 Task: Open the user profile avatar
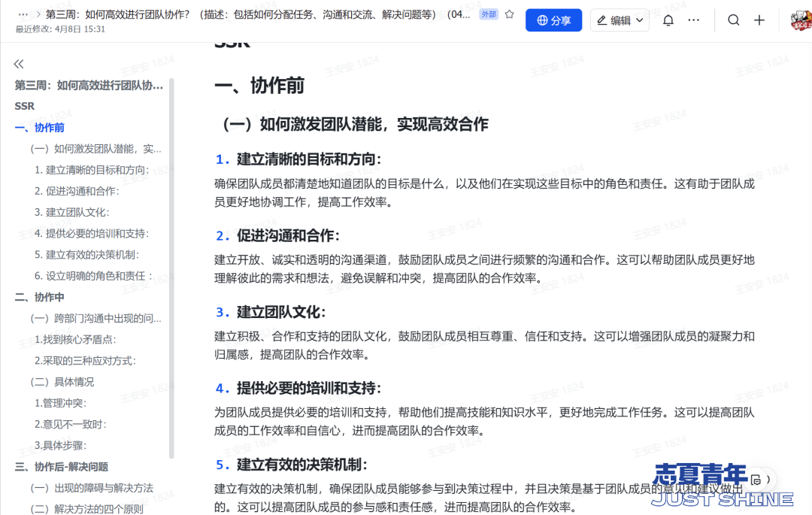(x=800, y=20)
